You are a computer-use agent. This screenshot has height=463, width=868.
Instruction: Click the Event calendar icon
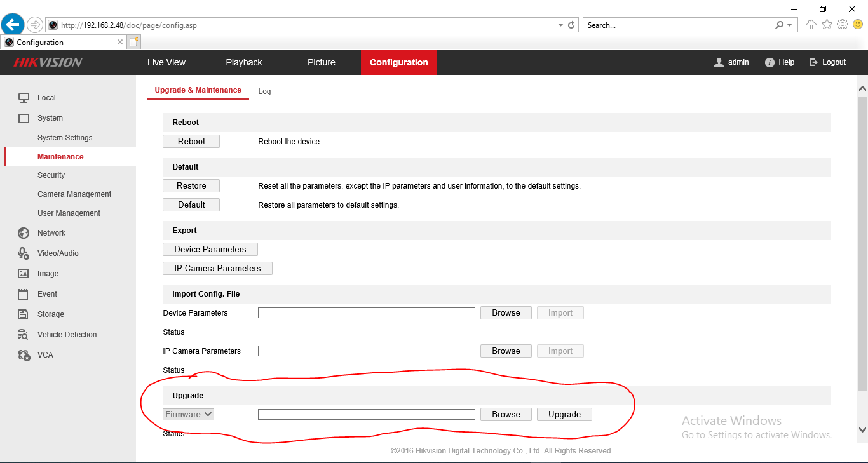pos(24,294)
